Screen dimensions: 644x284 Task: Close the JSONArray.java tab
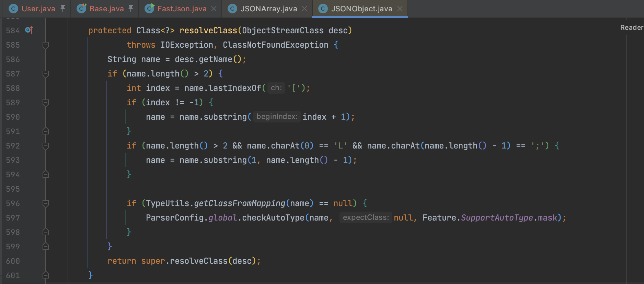304,9
